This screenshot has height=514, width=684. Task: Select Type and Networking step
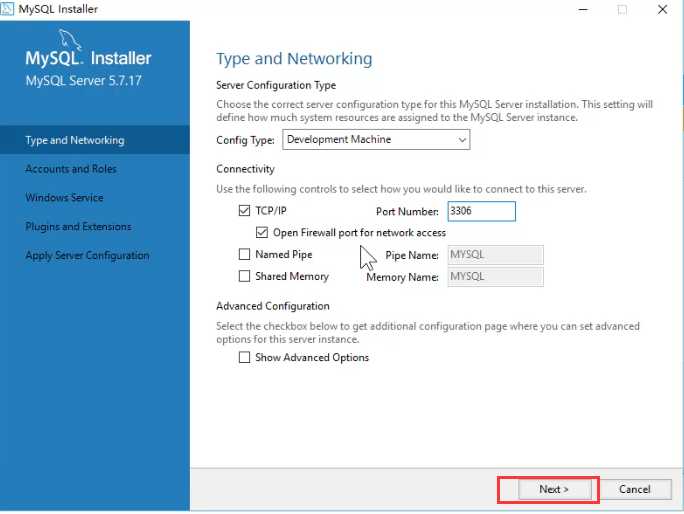(x=95, y=140)
